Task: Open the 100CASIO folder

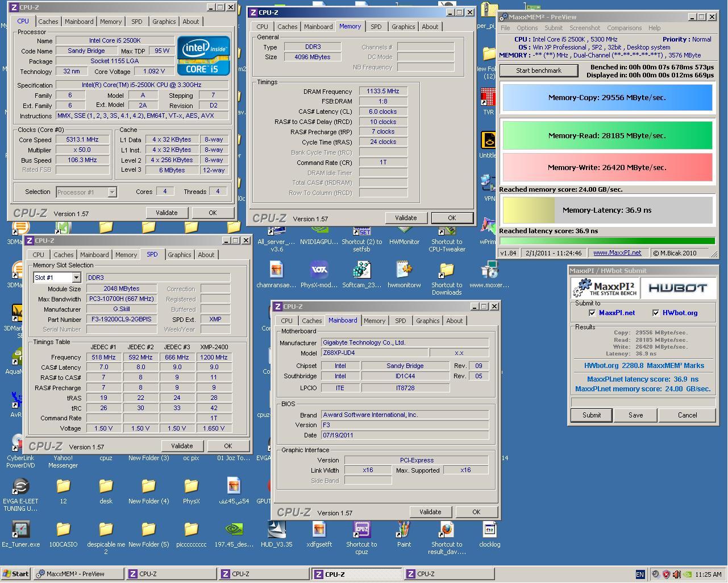Action: tap(63, 534)
